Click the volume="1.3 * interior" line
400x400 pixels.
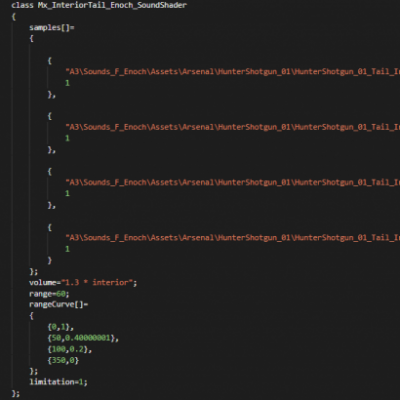coord(83,283)
